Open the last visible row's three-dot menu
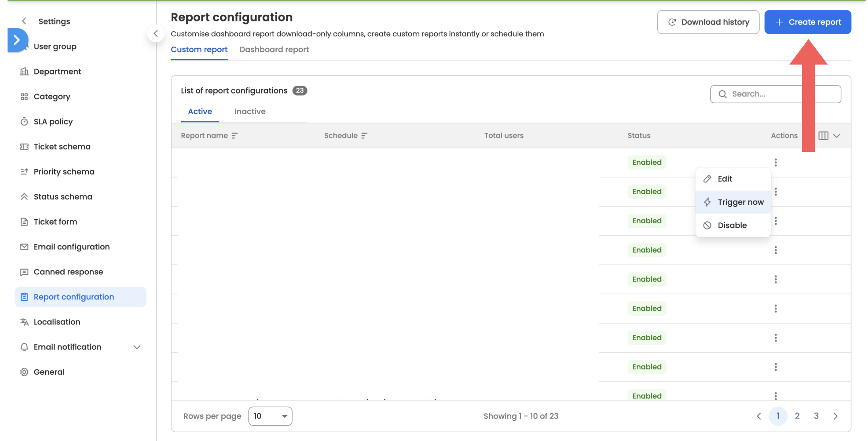 [776, 395]
